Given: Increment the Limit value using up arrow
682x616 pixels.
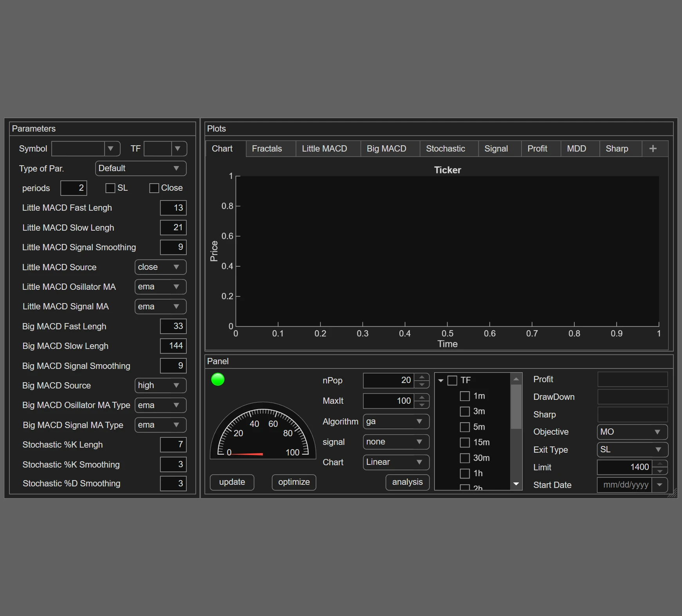Looking at the screenshot, I should (x=660, y=464).
